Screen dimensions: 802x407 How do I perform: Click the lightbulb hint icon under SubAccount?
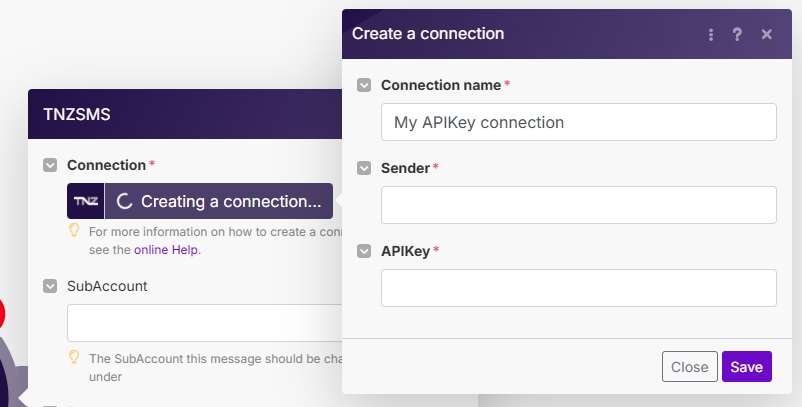click(74, 357)
